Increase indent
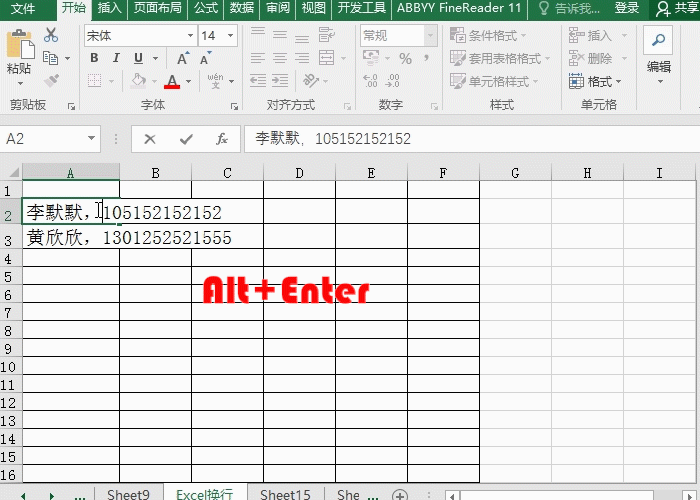This screenshot has height=500, width=700. pyautogui.click(x=280, y=81)
